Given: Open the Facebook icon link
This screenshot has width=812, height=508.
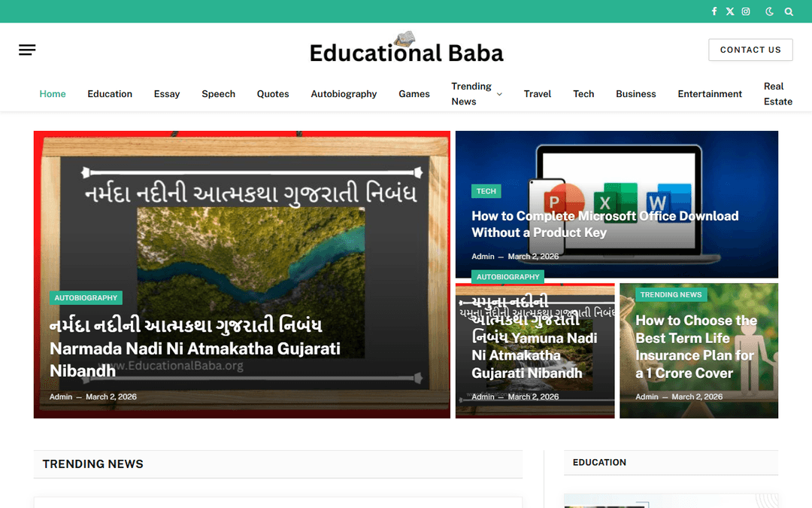Looking at the screenshot, I should [714, 11].
